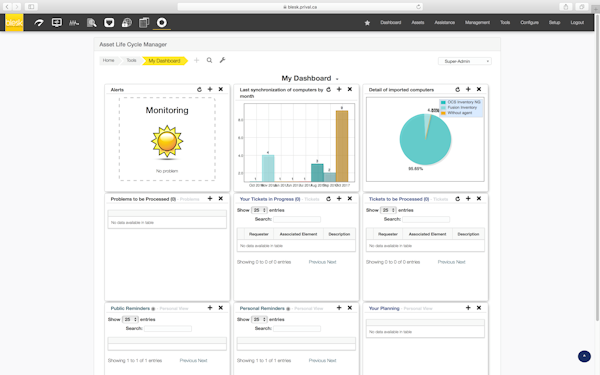Click move icon on Last synchronization widget
Screen dimensions: 600x375
pos(339,89)
